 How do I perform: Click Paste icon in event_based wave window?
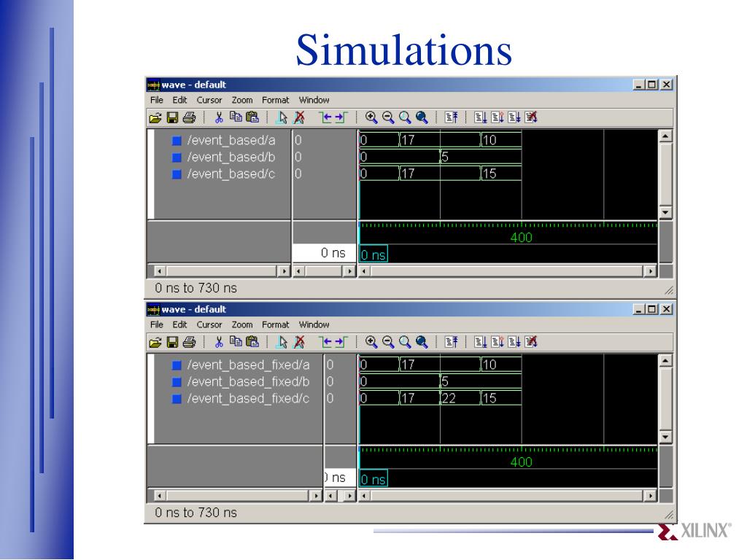tap(252, 117)
